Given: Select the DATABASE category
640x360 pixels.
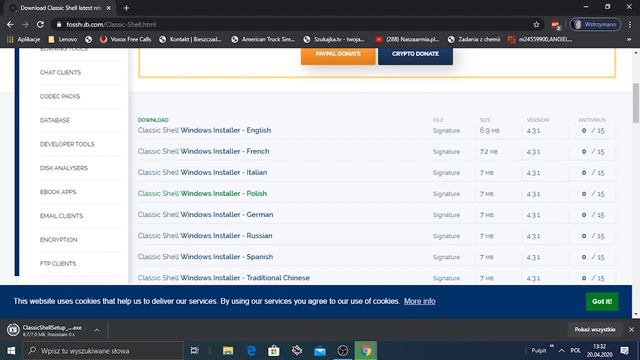Looking at the screenshot, I should click(55, 120).
